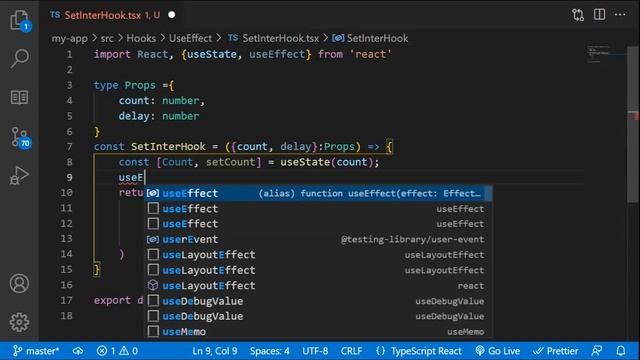
Task: Open the Accounts icon
Action: 19,283
